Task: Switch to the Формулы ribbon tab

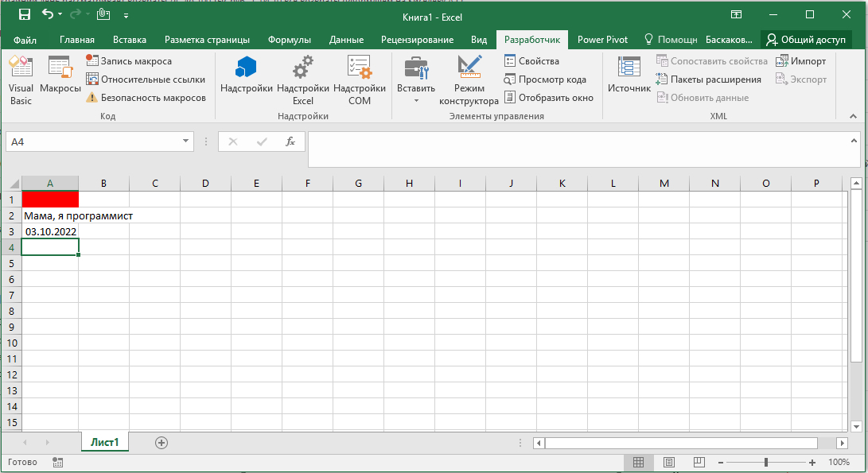Action: 289,40
